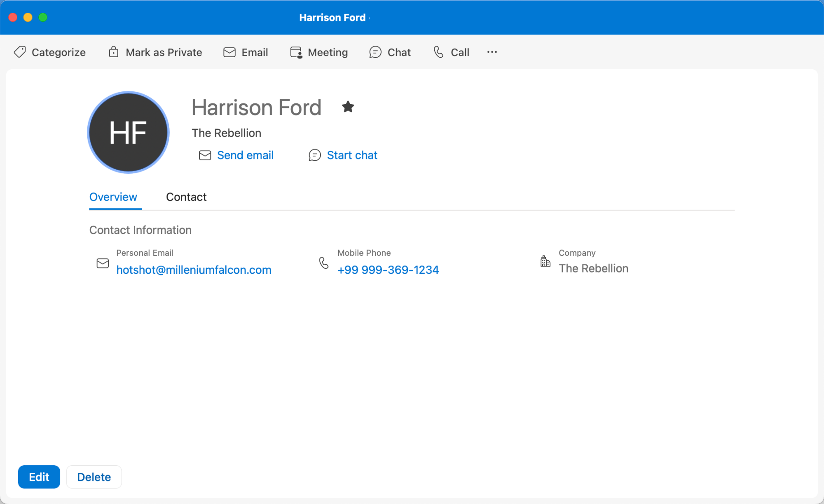
Task: Click the phone icon beside Mobile Phone
Action: pyautogui.click(x=324, y=263)
